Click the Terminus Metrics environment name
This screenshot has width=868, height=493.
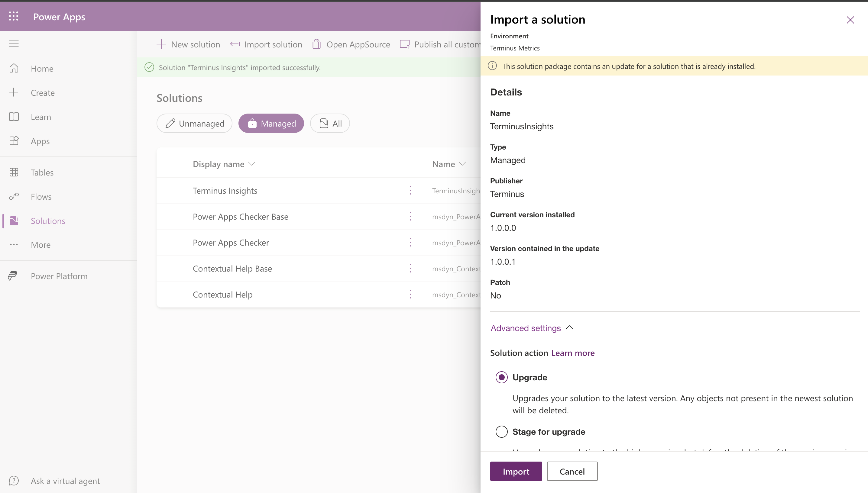pos(515,48)
